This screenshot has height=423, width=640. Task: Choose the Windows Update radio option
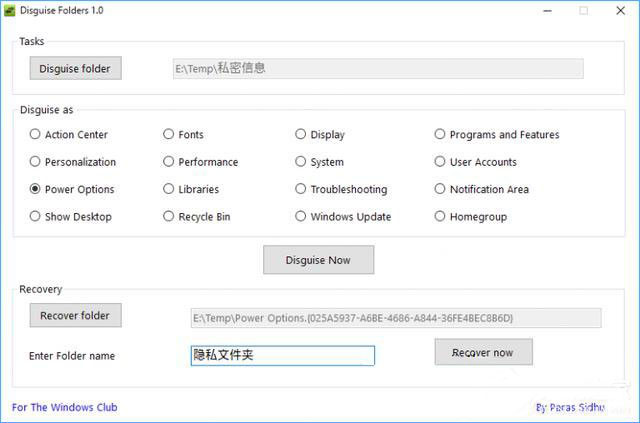(x=301, y=216)
